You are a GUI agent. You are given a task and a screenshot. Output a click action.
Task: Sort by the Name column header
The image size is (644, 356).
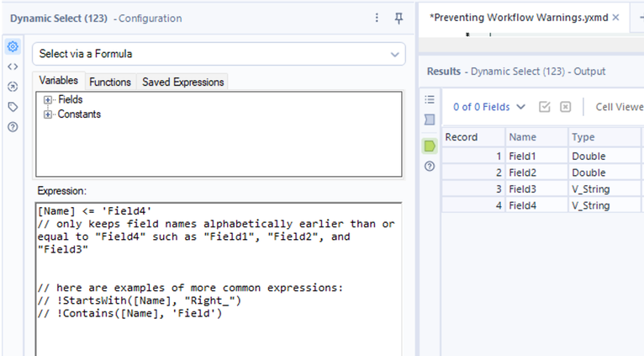point(537,137)
